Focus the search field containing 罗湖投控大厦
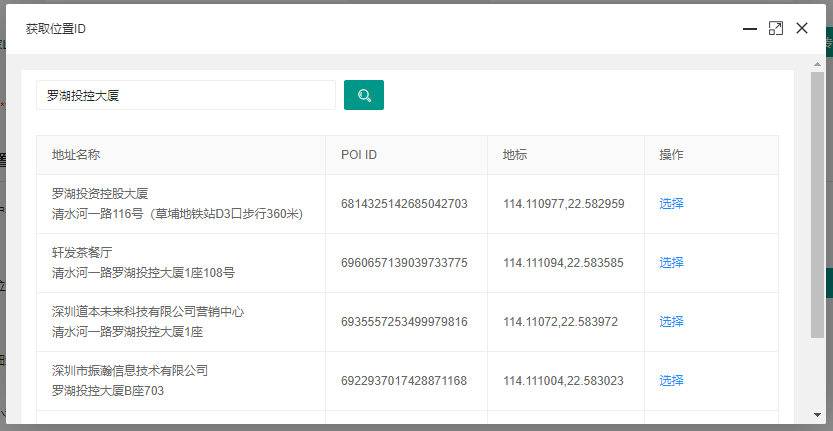 [185, 95]
